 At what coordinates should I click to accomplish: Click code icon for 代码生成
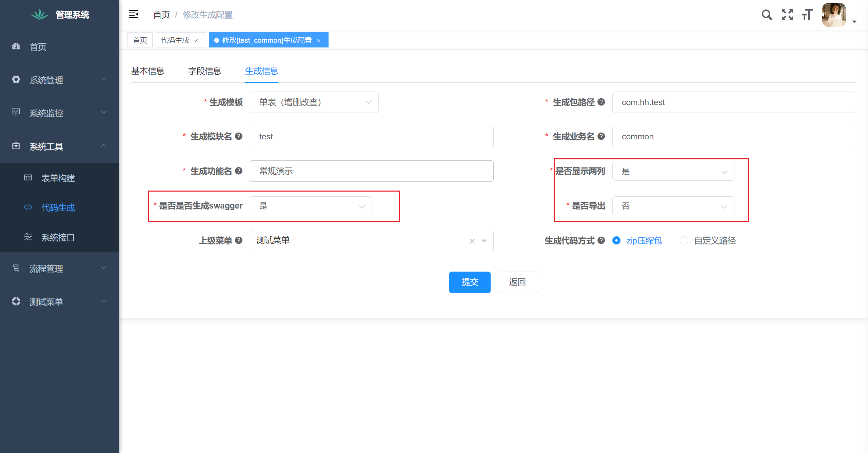pyautogui.click(x=28, y=207)
